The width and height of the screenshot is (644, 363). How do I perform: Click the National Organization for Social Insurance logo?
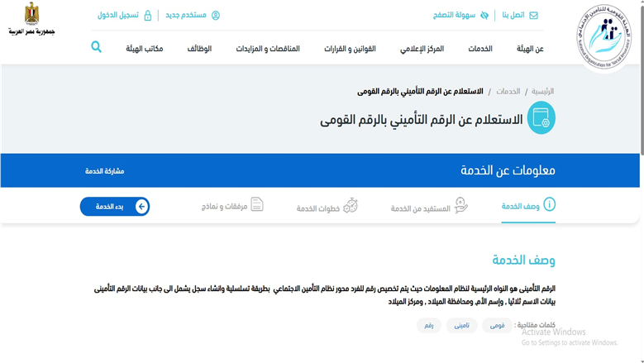603,37
